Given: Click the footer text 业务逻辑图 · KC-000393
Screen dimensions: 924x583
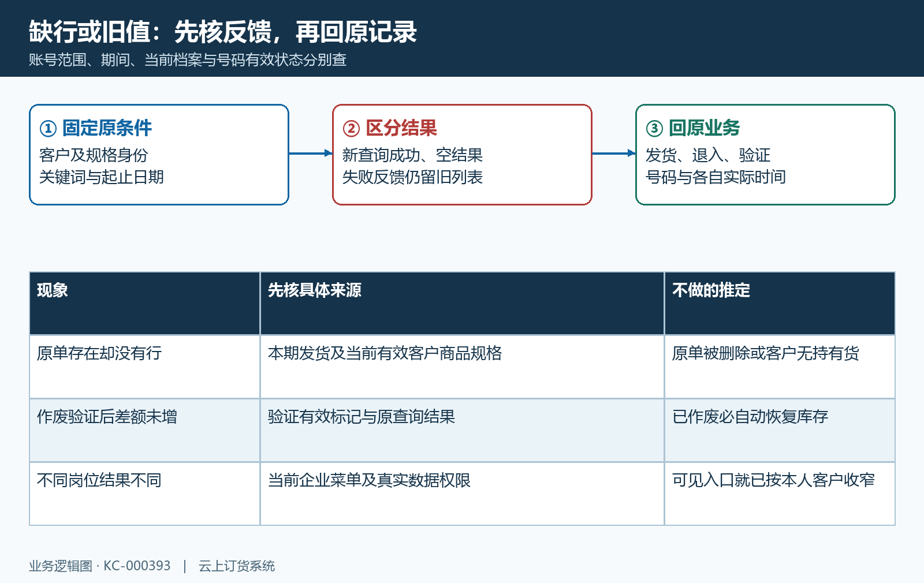Looking at the screenshot, I should coord(100,566).
